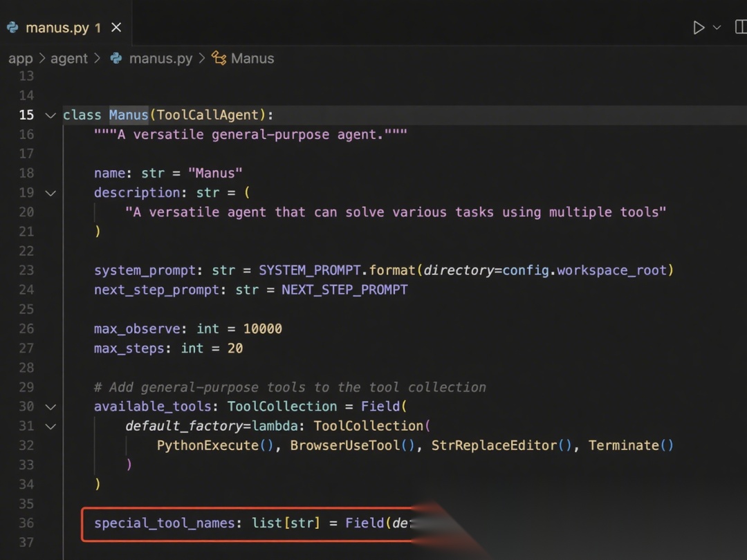Collapse the available_tools Field at line 30
Viewport: 747px width, 560px height.
[50, 407]
